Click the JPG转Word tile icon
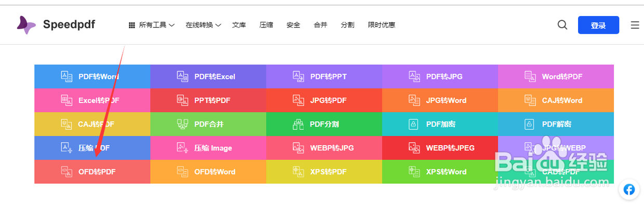 coord(414,100)
